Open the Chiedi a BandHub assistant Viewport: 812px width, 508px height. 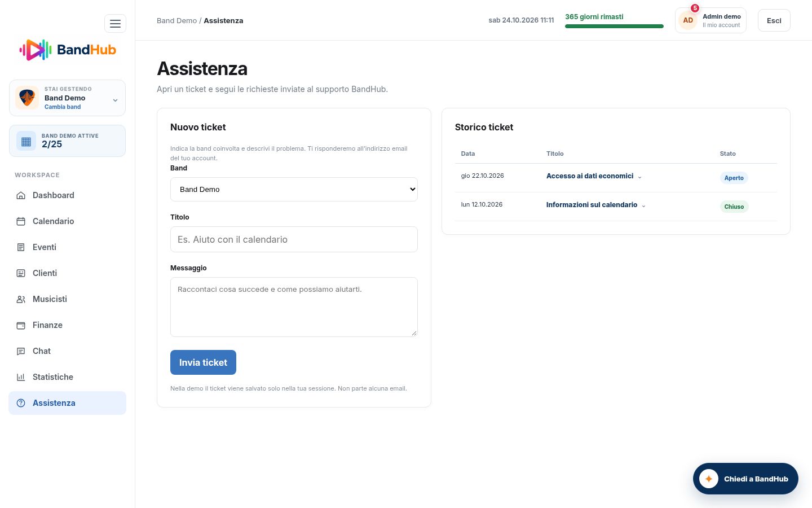click(x=745, y=479)
